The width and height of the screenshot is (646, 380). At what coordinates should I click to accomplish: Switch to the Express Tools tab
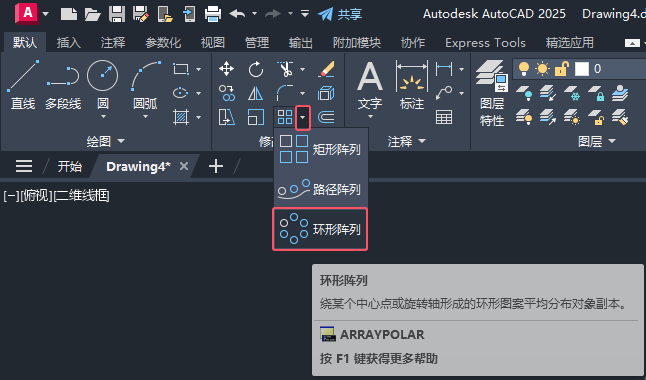[x=485, y=42]
